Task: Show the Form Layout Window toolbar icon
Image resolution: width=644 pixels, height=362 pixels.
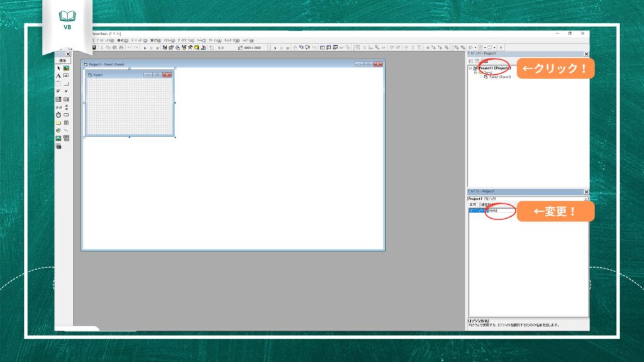Action: coord(177,48)
